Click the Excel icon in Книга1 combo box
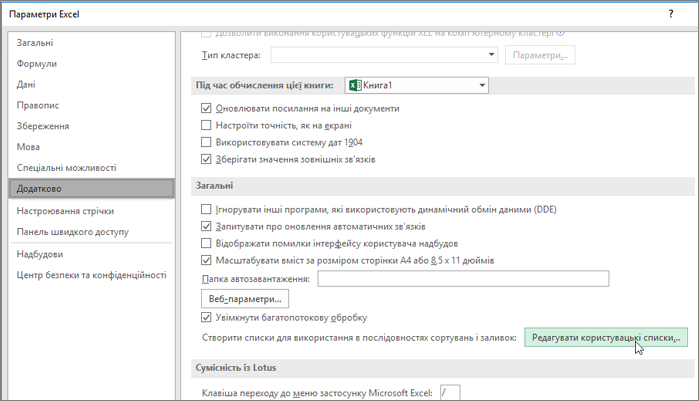Viewport: 699px width, 401px height. (x=355, y=85)
